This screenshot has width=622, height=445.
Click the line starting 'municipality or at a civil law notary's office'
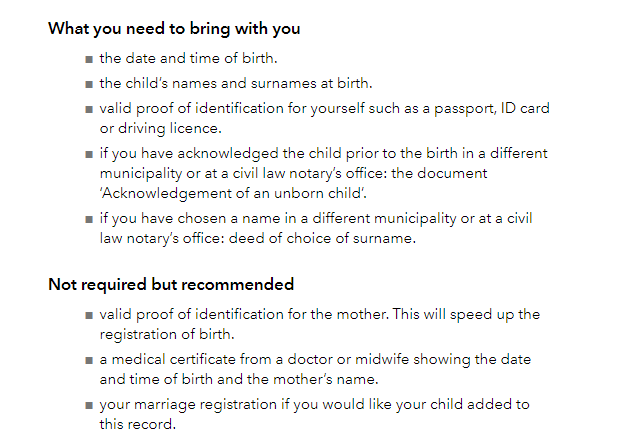tap(294, 174)
